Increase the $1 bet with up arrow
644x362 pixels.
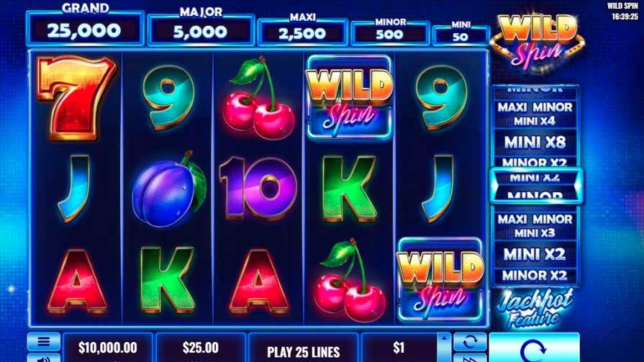coord(444,340)
